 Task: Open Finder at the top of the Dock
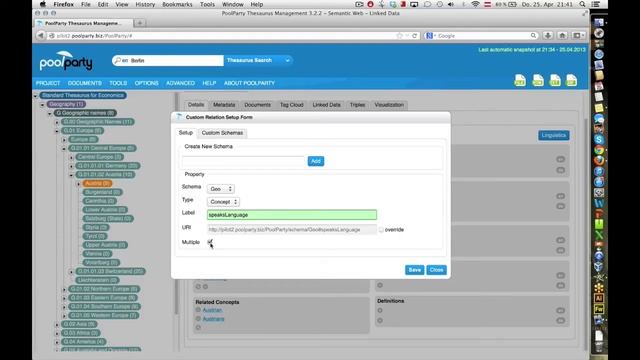click(599, 22)
